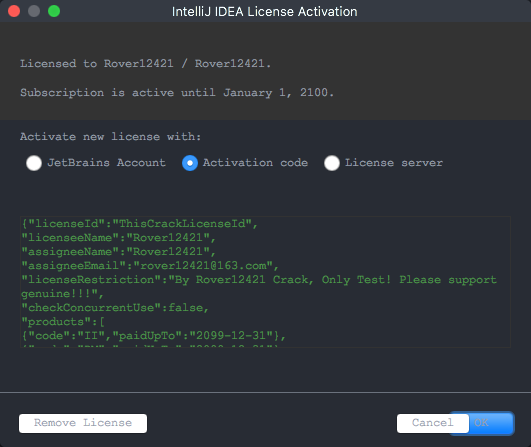Click the green zoom window button
The width and height of the screenshot is (531, 447).
(x=54, y=11)
